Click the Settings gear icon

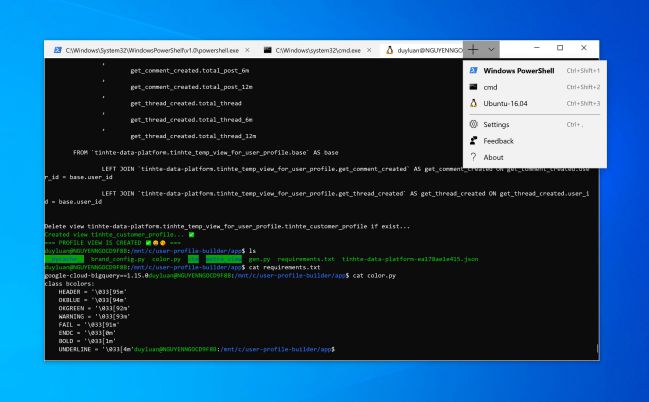click(474, 124)
